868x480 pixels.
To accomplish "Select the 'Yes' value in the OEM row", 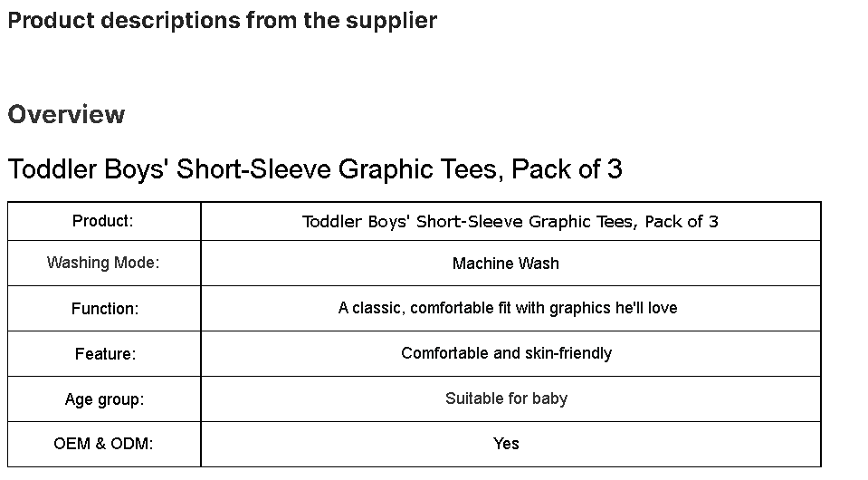I will (x=506, y=444).
